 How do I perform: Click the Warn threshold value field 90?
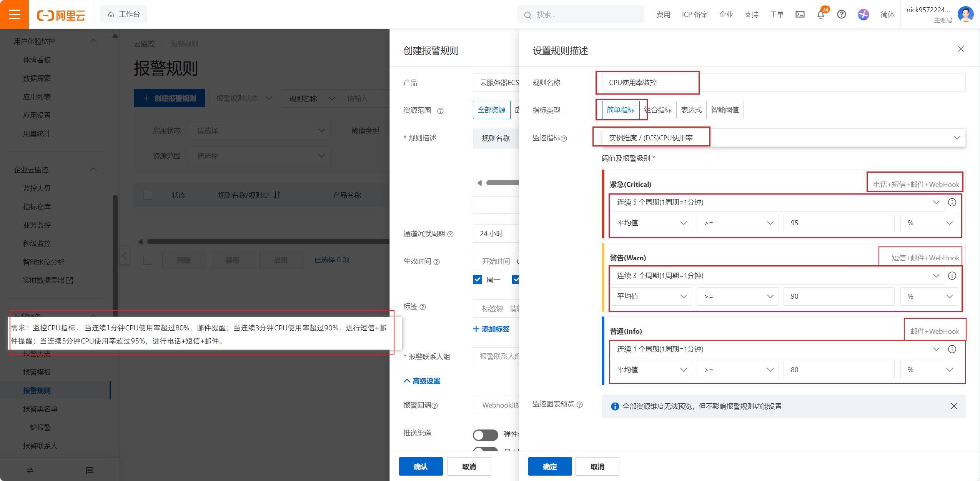pyautogui.click(x=838, y=296)
